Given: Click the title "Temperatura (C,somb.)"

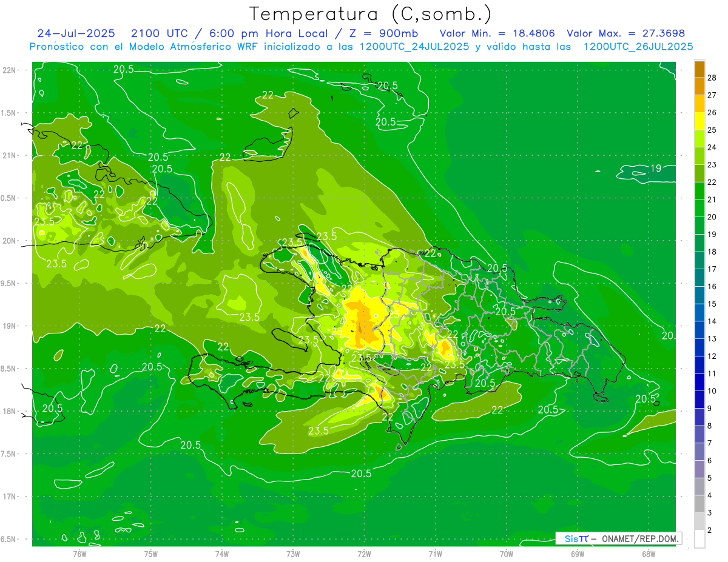Looking at the screenshot, I should point(371,14).
